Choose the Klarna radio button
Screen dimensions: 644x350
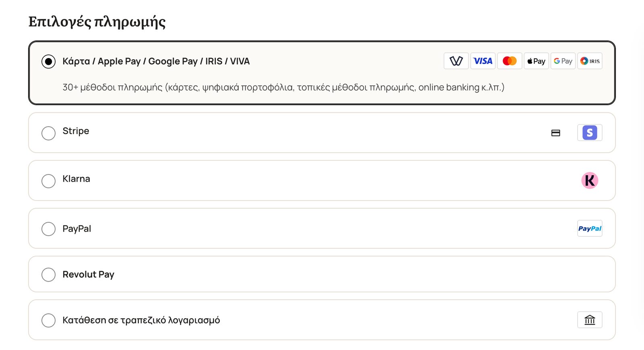point(48,181)
